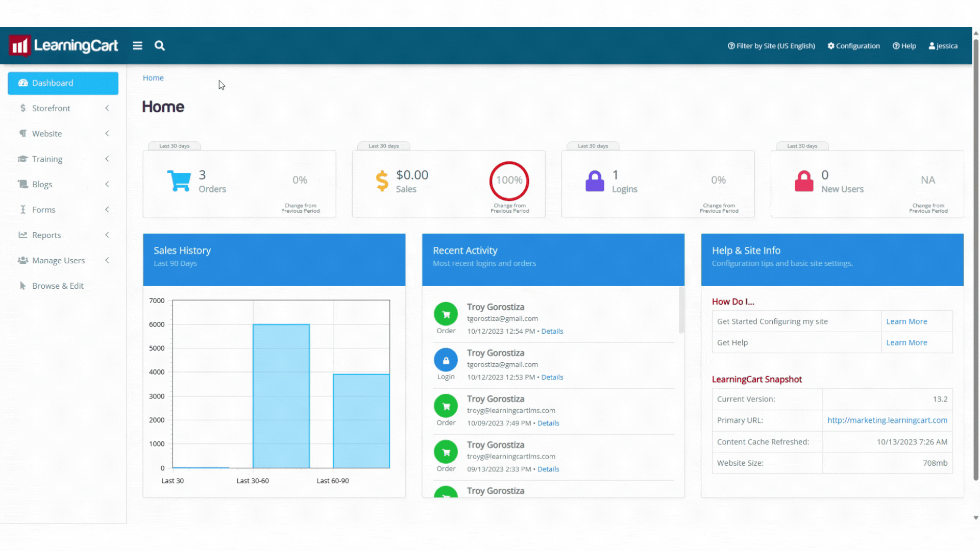Expand the Forms menu chevron
The image size is (980, 551).
107,209
